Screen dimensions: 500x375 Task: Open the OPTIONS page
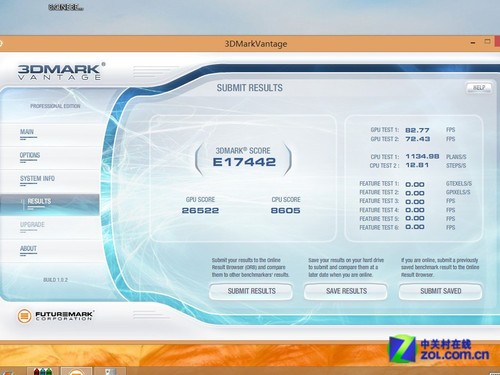[30, 156]
